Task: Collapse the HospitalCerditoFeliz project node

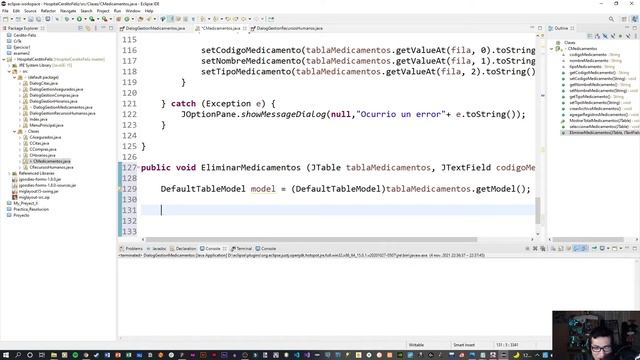Action: click(x=4, y=59)
